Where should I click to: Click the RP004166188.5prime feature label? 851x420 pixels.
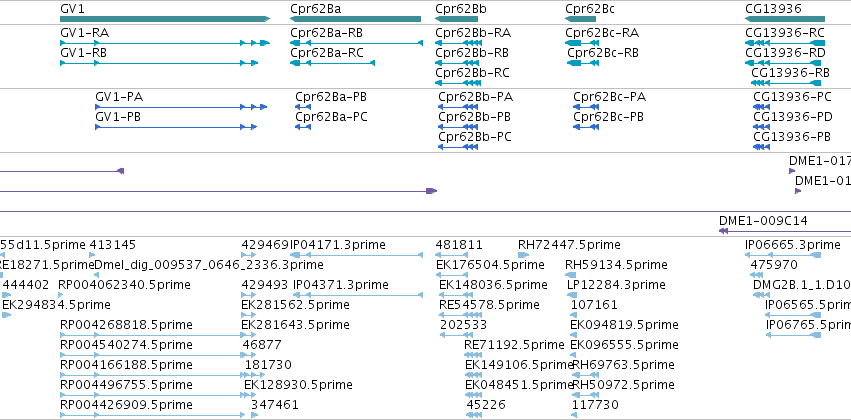[126, 365]
